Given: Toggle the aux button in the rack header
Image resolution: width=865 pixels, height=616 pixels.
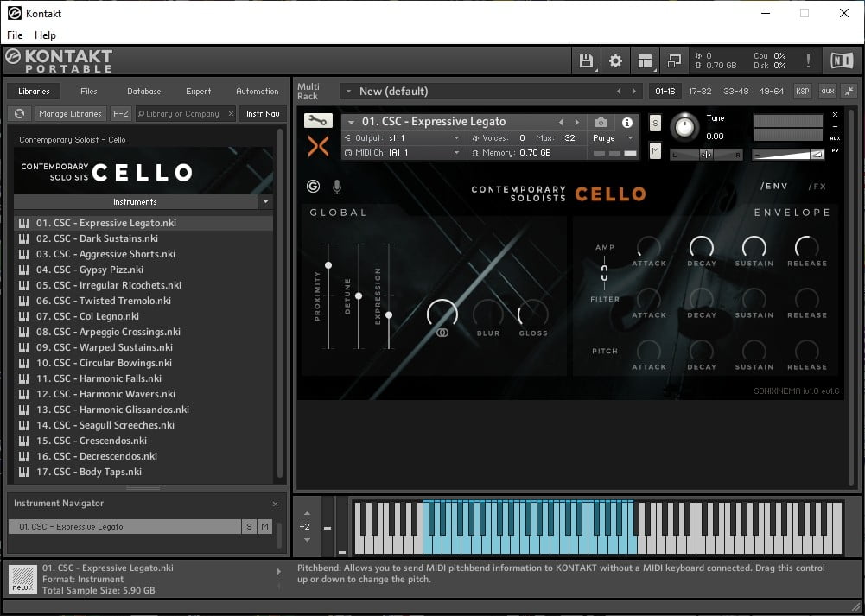Looking at the screenshot, I should (828, 92).
